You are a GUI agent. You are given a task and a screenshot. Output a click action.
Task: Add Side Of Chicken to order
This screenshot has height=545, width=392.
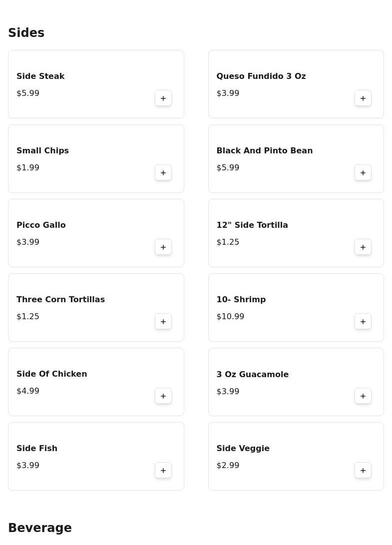[x=163, y=396]
